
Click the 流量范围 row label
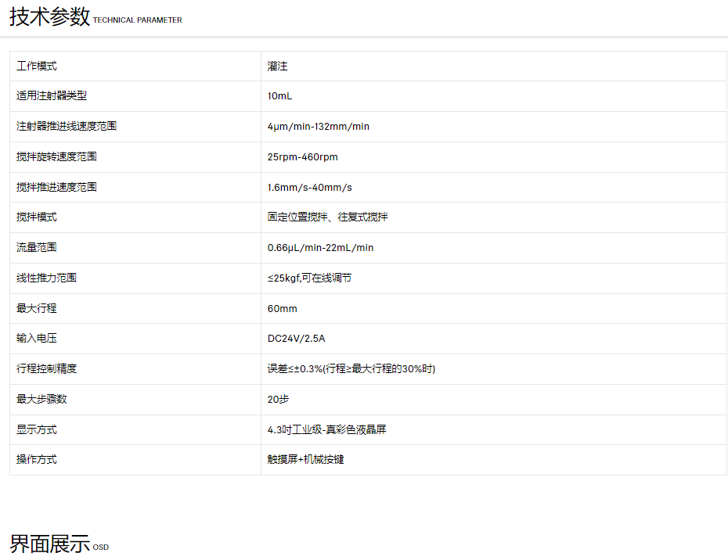tap(37, 247)
